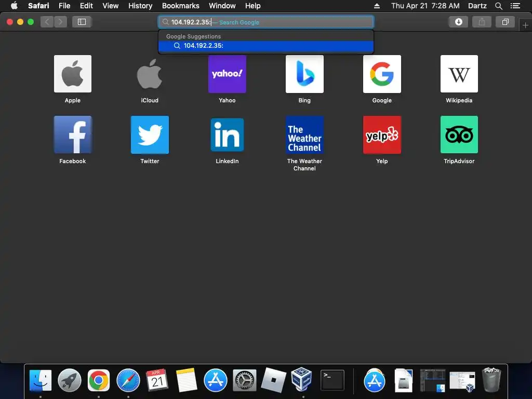
Task: Open the Trash in the Dock
Action: tap(491, 380)
